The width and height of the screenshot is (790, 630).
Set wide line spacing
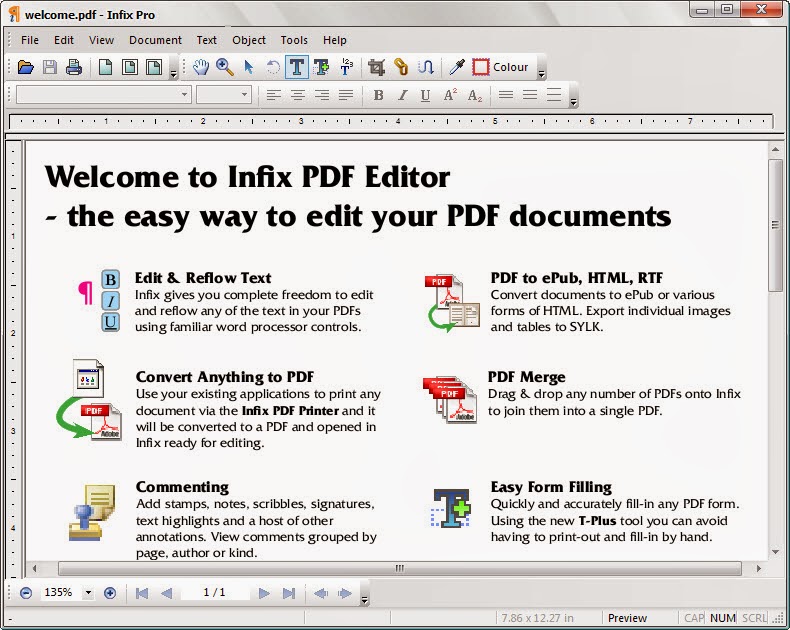coord(554,95)
